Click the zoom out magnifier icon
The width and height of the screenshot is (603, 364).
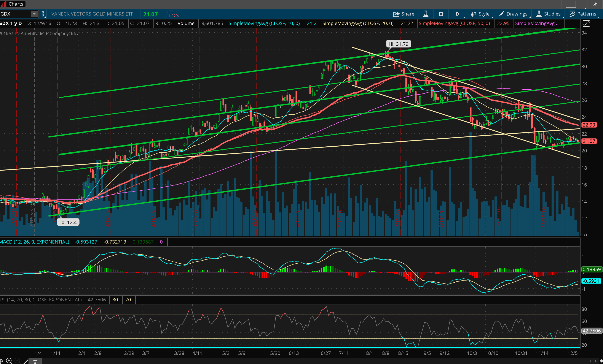[x=17, y=361]
